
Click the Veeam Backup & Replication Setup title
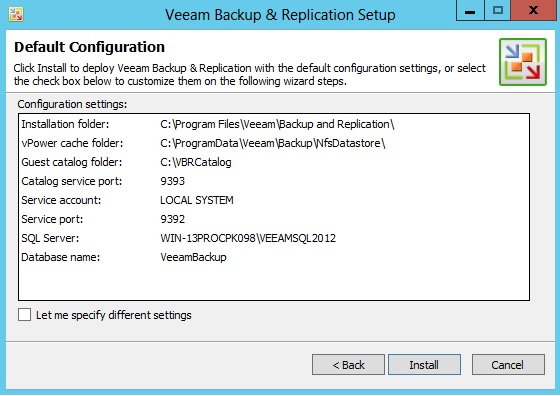point(280,15)
